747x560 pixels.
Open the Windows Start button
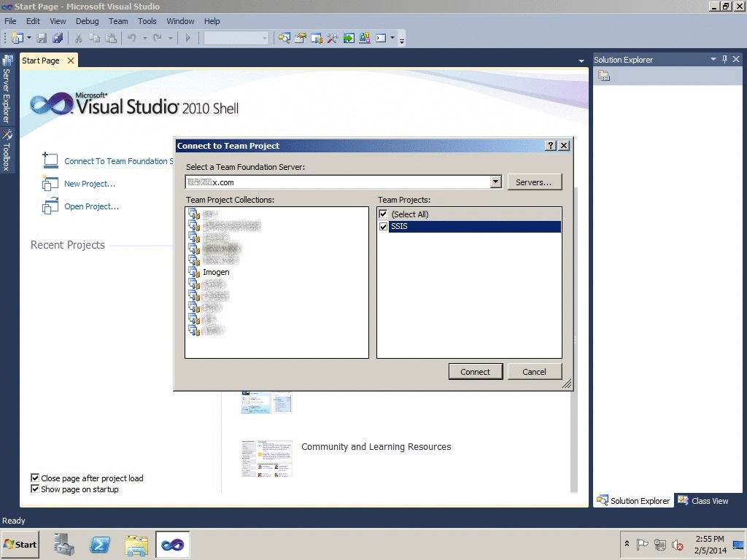tap(20, 544)
